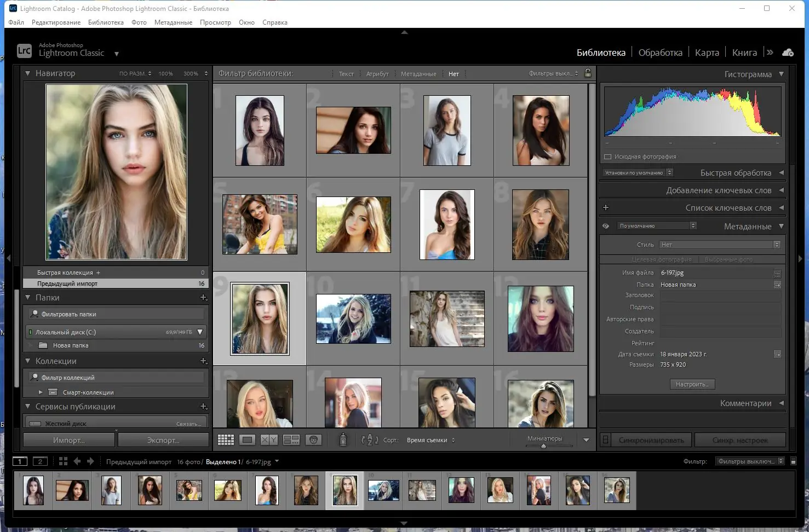
Task: Add a collection with the Коллекции plus icon
Action: click(x=203, y=361)
